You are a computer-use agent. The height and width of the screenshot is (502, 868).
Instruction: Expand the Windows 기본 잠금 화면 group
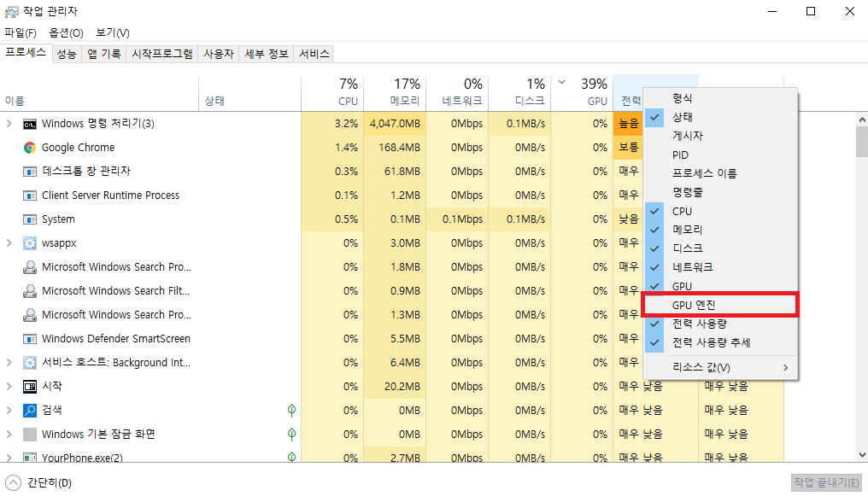[9, 434]
